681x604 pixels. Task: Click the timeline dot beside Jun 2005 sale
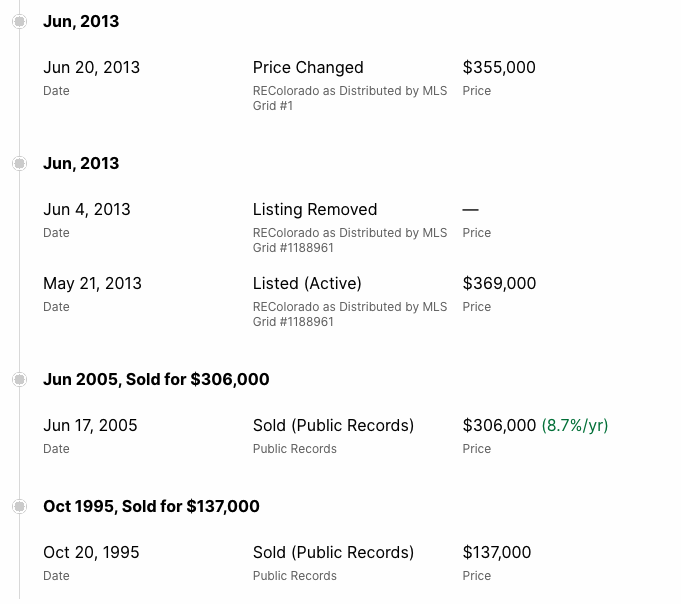[19, 380]
